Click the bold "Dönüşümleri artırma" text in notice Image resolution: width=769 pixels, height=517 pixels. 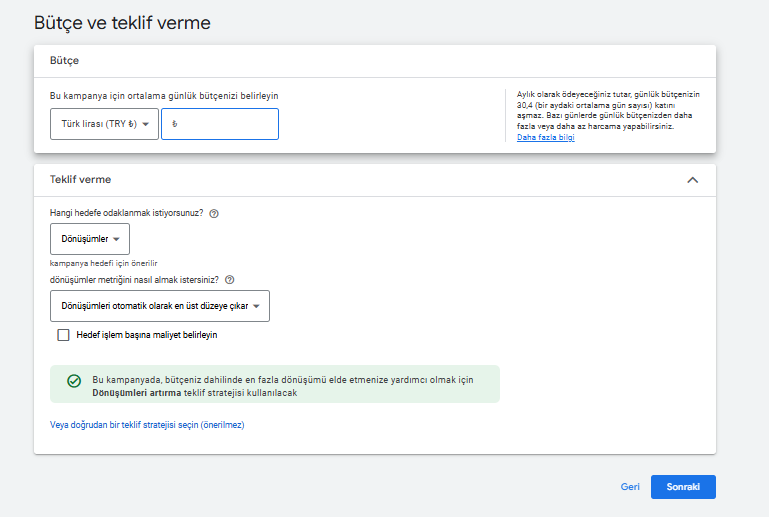tap(137, 393)
